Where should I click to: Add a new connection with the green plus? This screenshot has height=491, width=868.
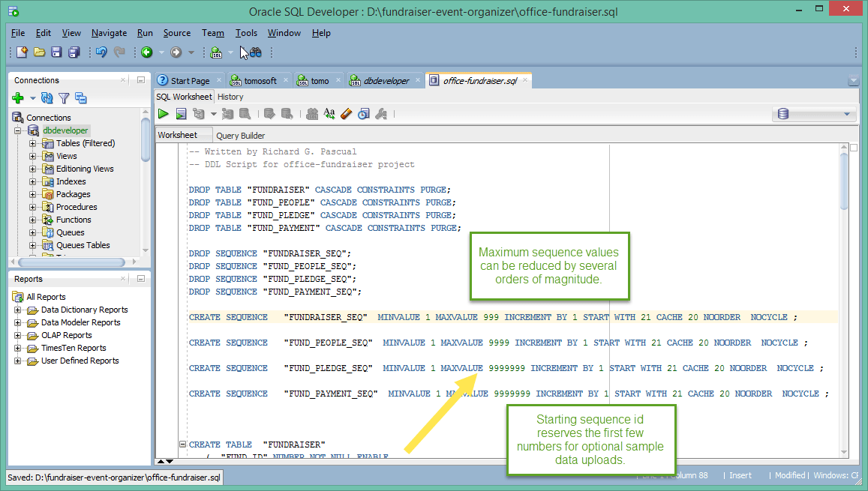pos(18,98)
